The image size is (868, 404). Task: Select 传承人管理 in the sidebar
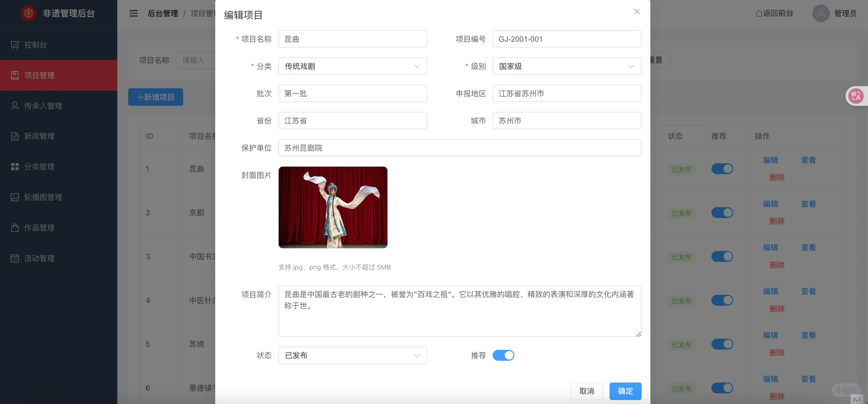(x=43, y=105)
